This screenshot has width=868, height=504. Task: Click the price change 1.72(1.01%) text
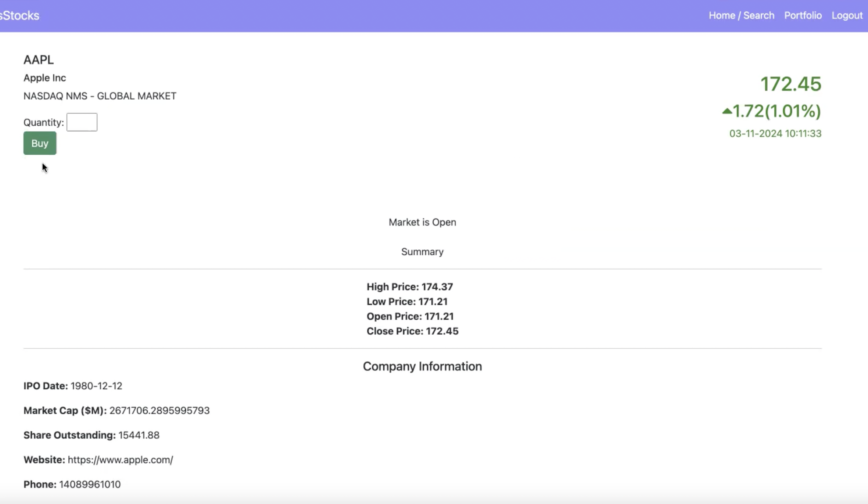click(x=776, y=111)
